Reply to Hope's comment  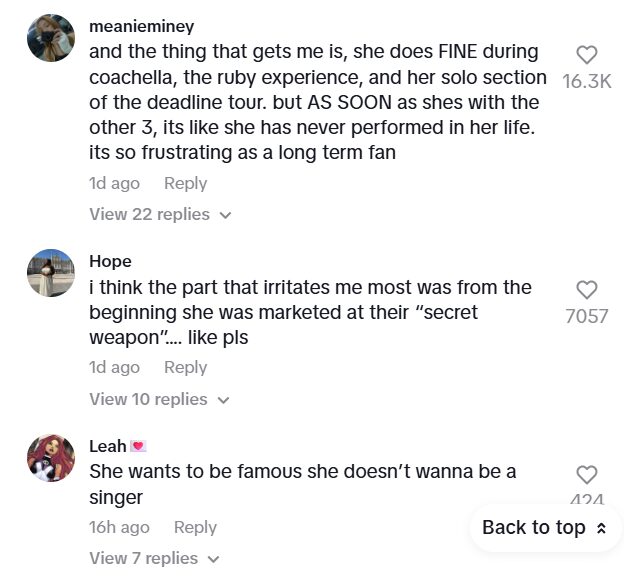(185, 367)
